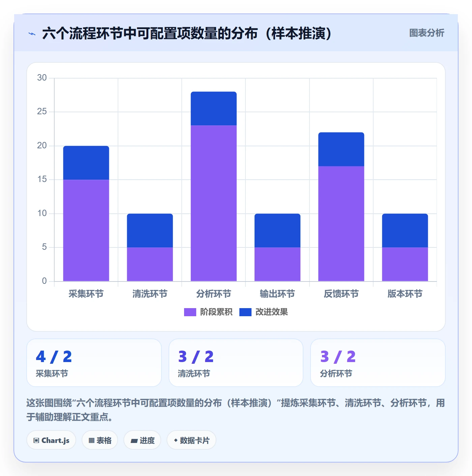Click the 清洗环节 x-axis label
The width and height of the screenshot is (472, 476).
click(150, 294)
